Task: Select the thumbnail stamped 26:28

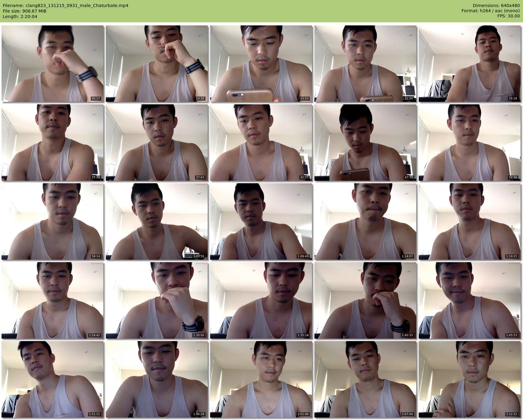Action: point(469,64)
